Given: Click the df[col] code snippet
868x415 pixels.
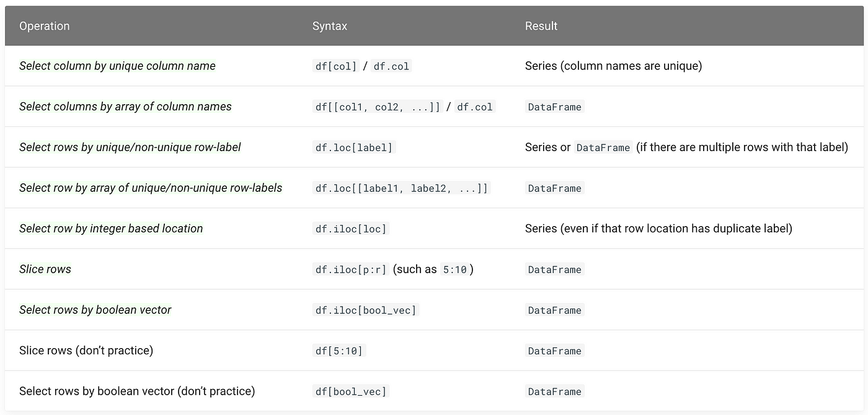Looking at the screenshot, I should pyautogui.click(x=336, y=66).
